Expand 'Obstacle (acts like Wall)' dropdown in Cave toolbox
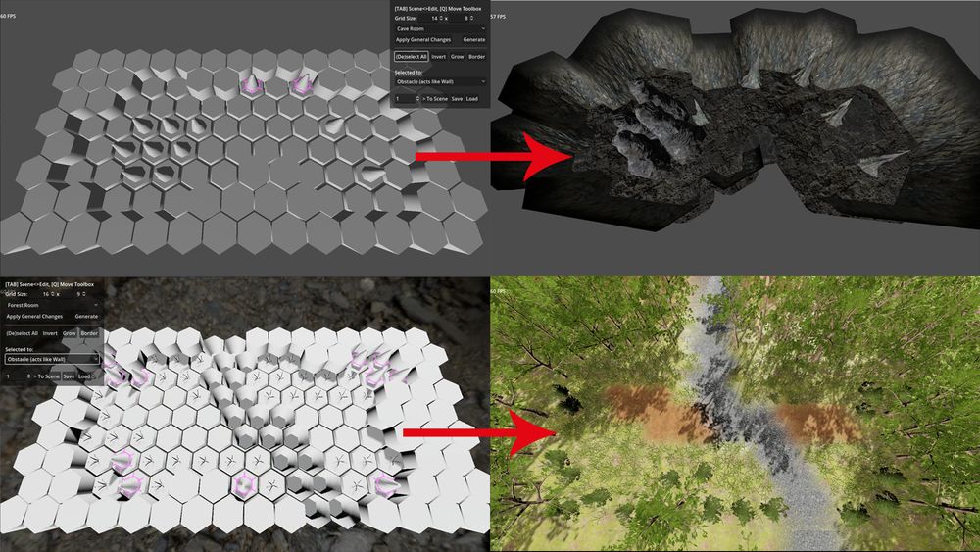The height and width of the screenshot is (552, 980). click(x=440, y=82)
